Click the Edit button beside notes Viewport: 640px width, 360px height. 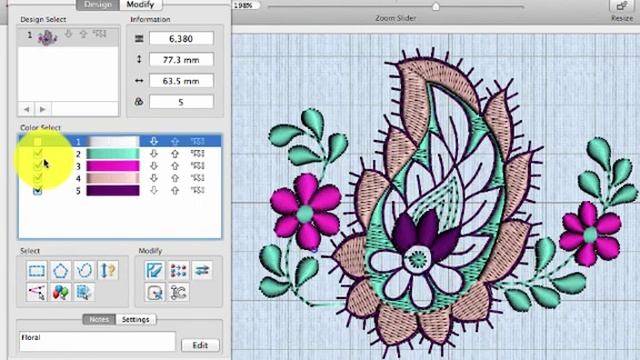(200, 345)
